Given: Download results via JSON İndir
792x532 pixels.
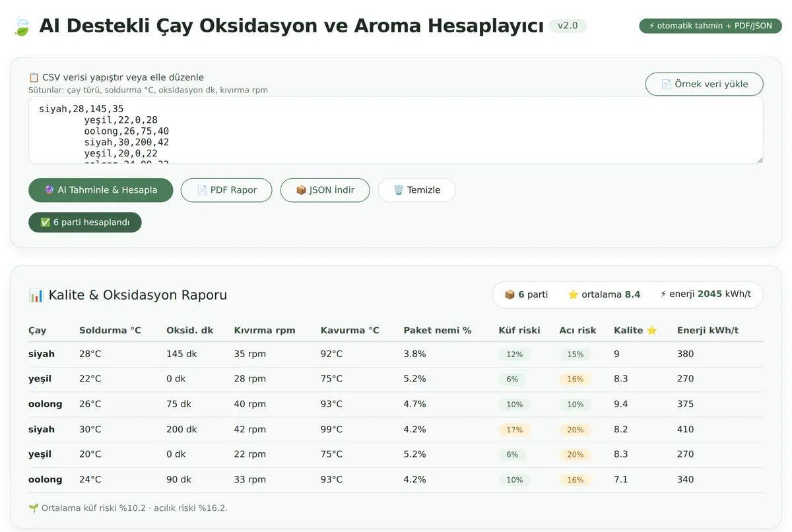Looking at the screenshot, I should click(x=325, y=190).
